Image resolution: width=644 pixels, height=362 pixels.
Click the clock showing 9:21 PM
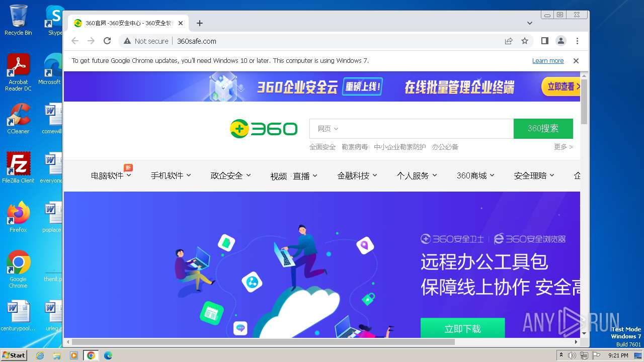click(618, 355)
